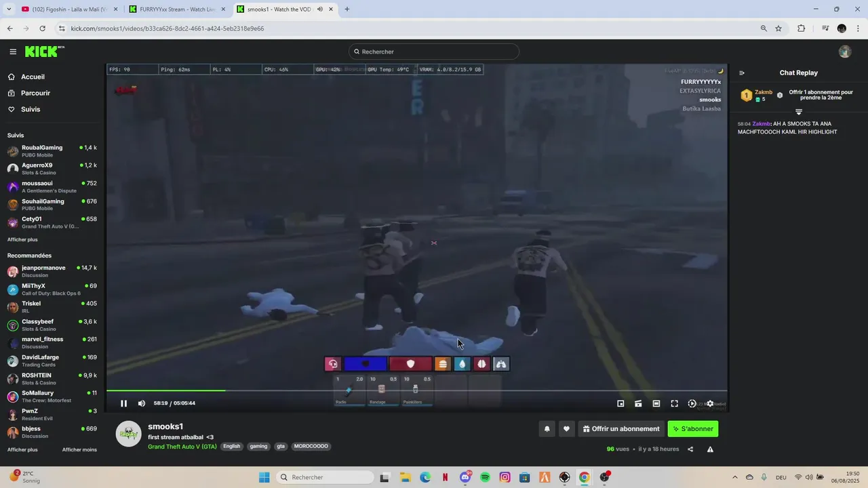Focus the Rechercher search field on Kick
The image size is (868, 488).
pyautogui.click(x=434, y=52)
